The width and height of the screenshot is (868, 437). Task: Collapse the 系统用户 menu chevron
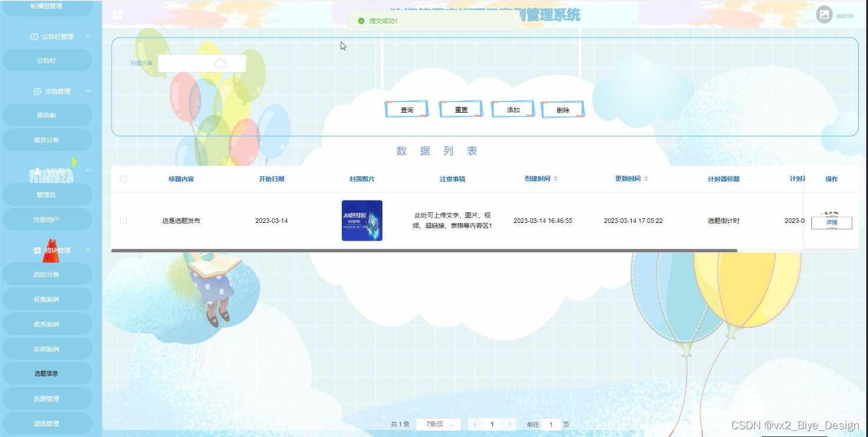[x=88, y=170]
